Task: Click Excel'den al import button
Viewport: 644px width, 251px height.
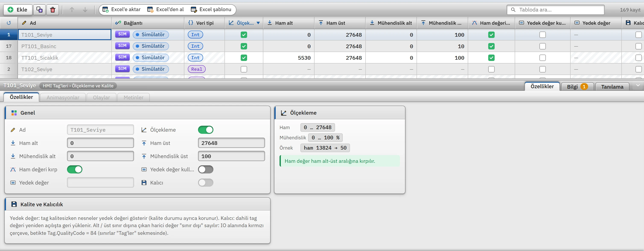Action: click(x=166, y=10)
